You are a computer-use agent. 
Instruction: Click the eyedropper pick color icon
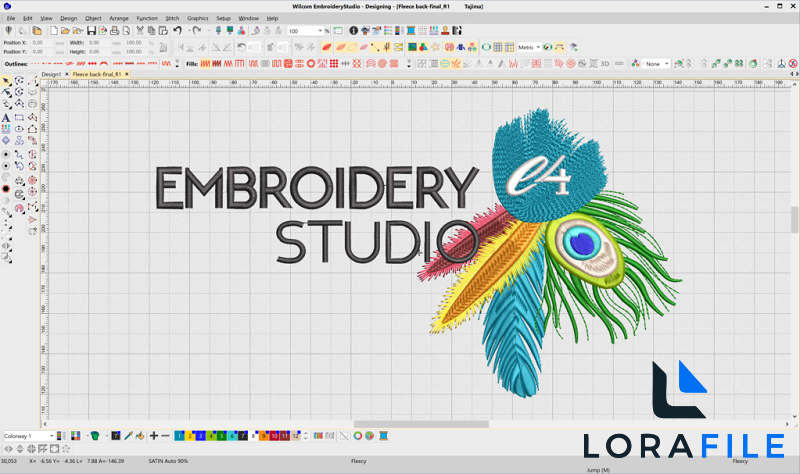point(129,436)
